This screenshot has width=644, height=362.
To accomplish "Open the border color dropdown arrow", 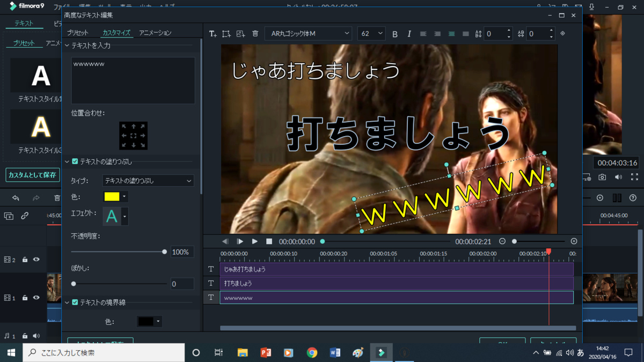I will 158,322.
